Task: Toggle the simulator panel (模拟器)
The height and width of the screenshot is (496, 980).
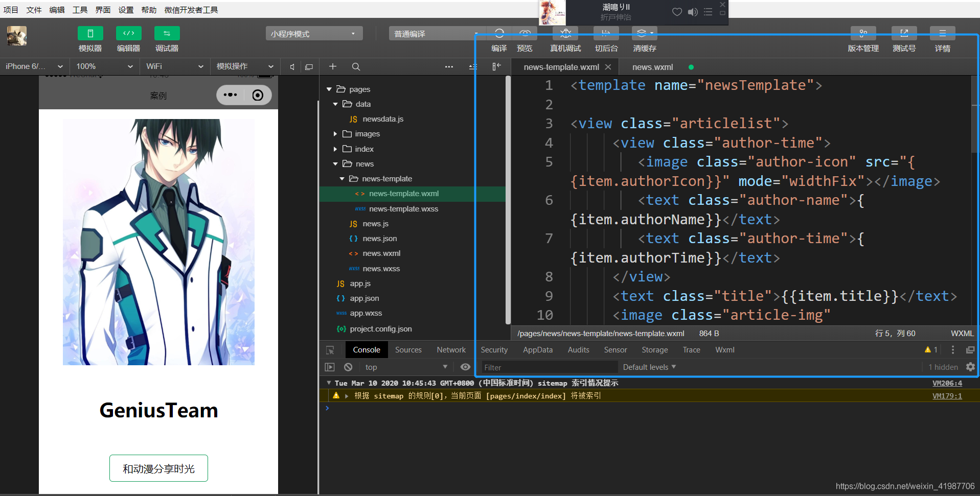Action: 90,33
